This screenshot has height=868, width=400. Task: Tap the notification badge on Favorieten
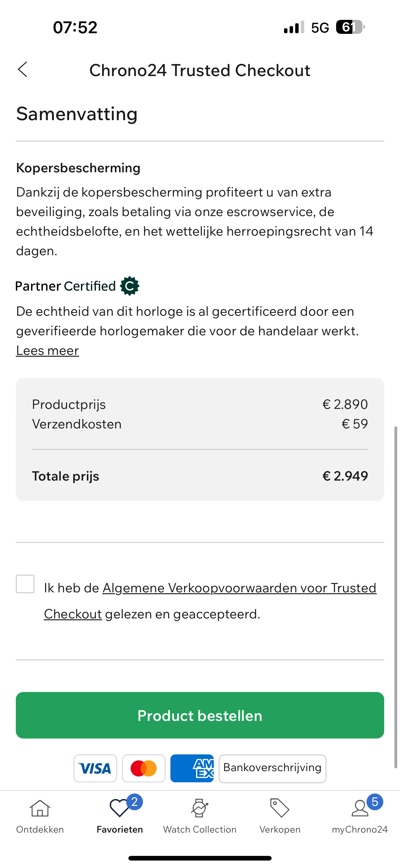coord(135,802)
